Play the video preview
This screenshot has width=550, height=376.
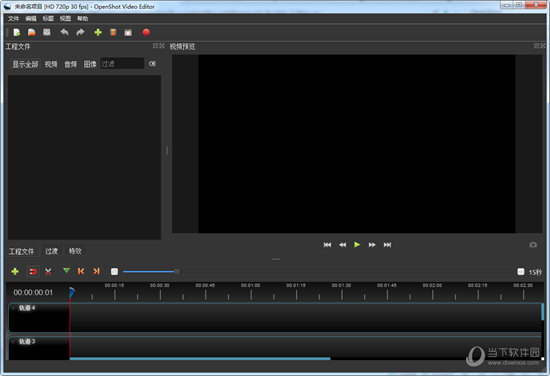click(x=357, y=245)
